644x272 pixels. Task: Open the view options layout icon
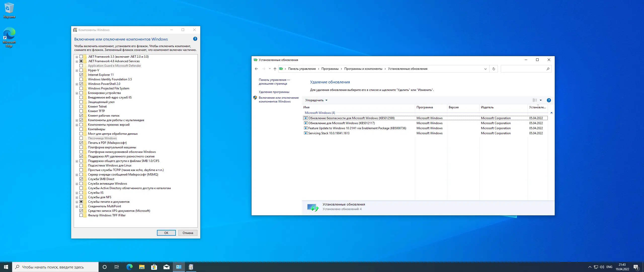pyautogui.click(x=535, y=100)
